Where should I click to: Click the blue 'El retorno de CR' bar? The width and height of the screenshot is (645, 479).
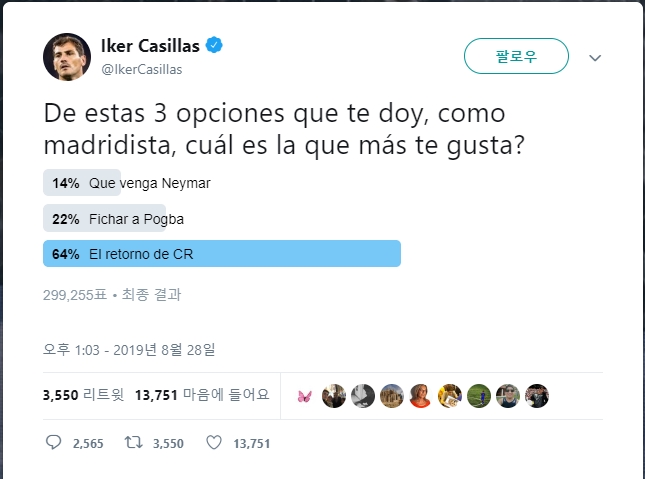click(x=222, y=253)
